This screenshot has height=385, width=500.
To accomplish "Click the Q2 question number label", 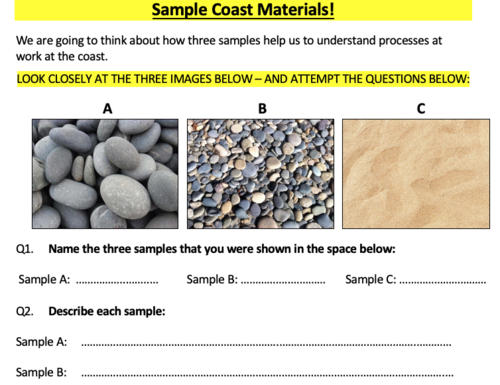I will (25, 311).
